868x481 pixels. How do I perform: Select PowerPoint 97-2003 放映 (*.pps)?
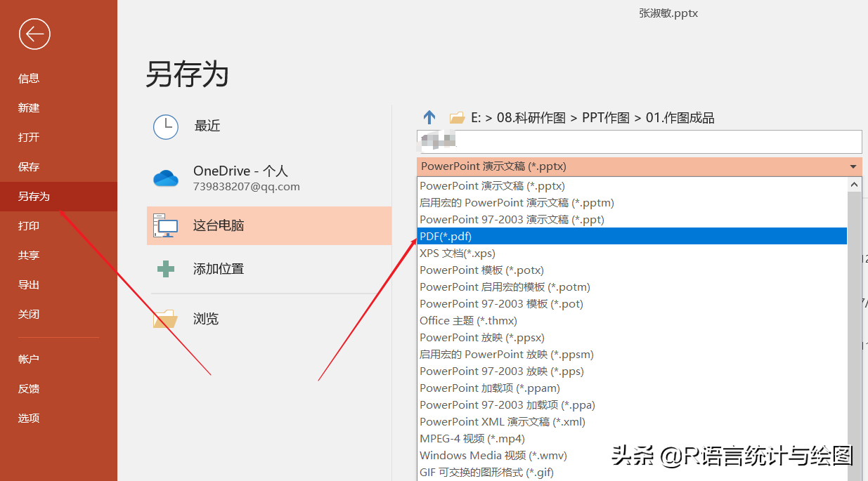pyautogui.click(x=632, y=371)
